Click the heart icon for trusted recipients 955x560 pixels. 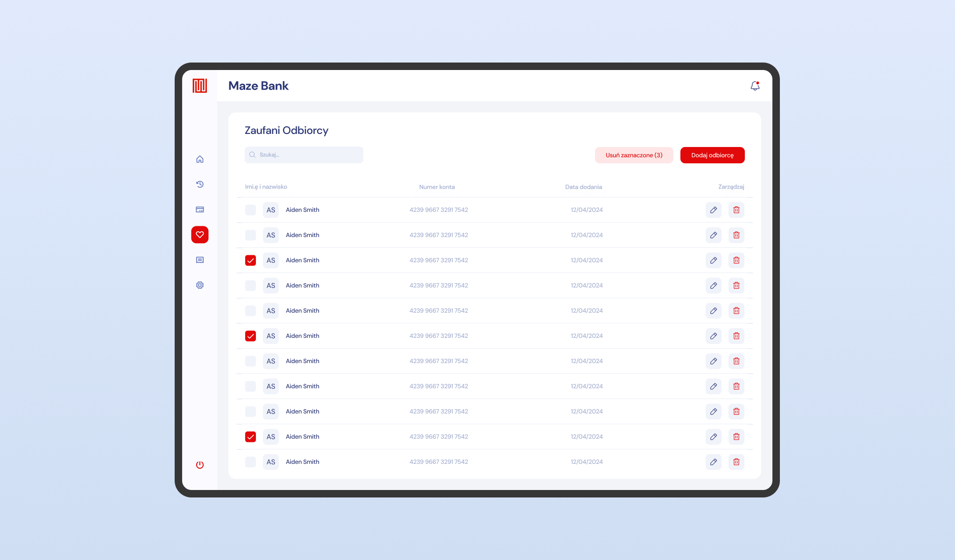200,235
